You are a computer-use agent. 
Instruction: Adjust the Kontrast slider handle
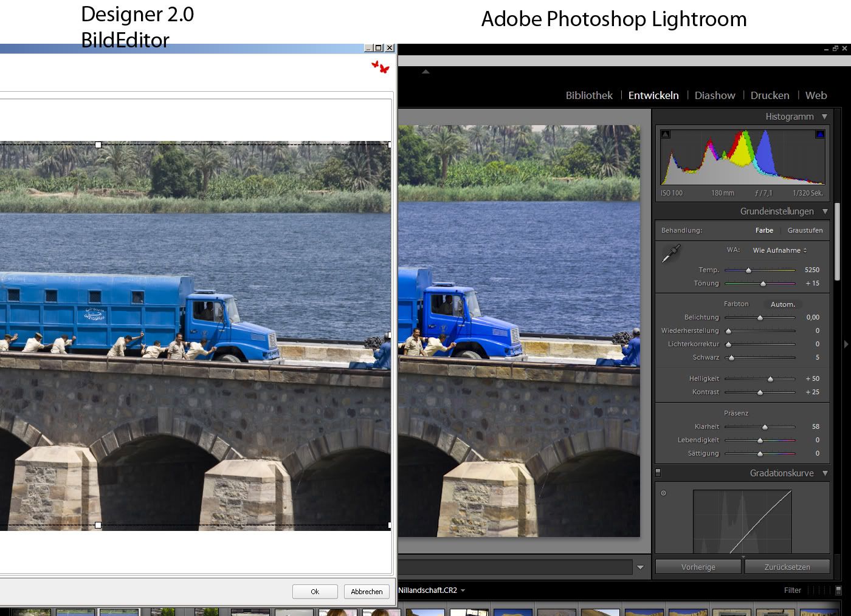click(760, 392)
